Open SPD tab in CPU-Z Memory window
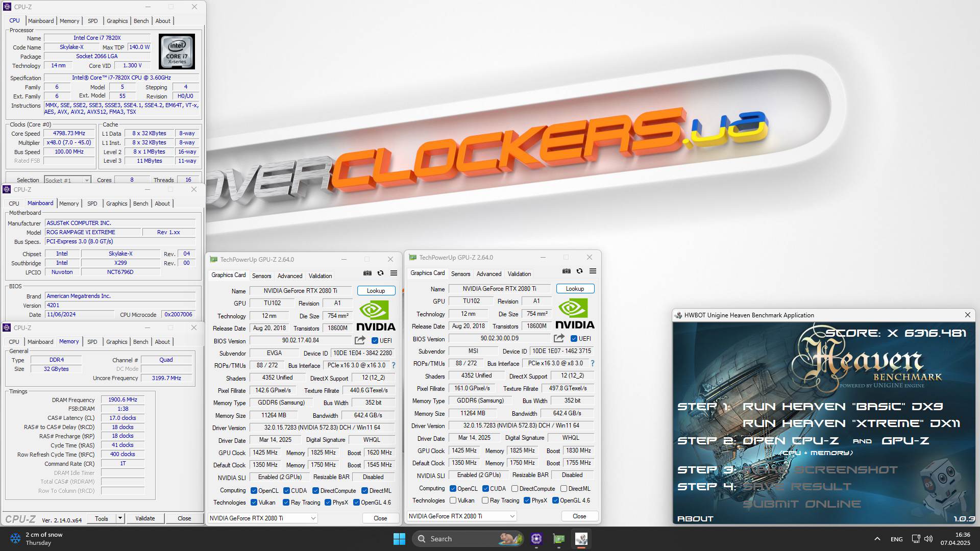Image resolution: width=980 pixels, height=551 pixels. (92, 342)
